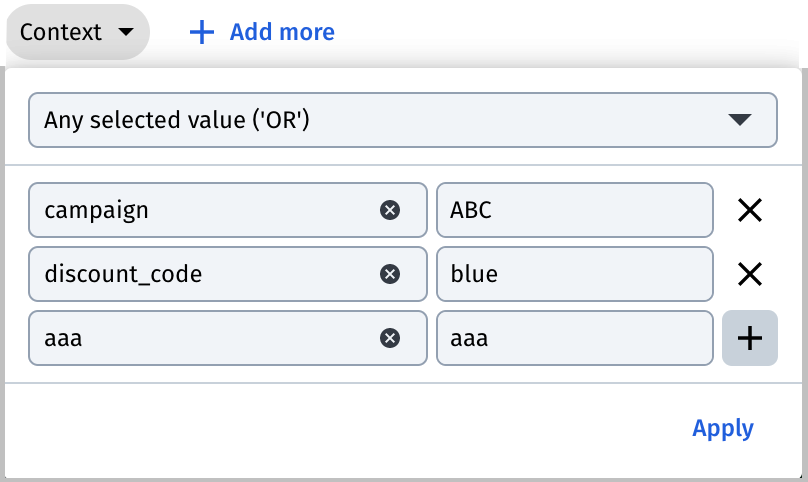Open the Any selected value ('OR') dropdown
808x482 pixels.
coord(402,120)
